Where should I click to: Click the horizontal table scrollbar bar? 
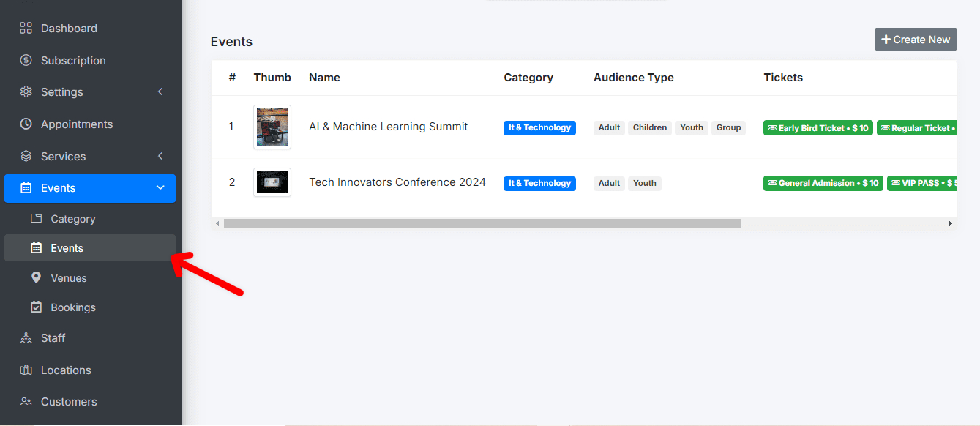[482, 223]
